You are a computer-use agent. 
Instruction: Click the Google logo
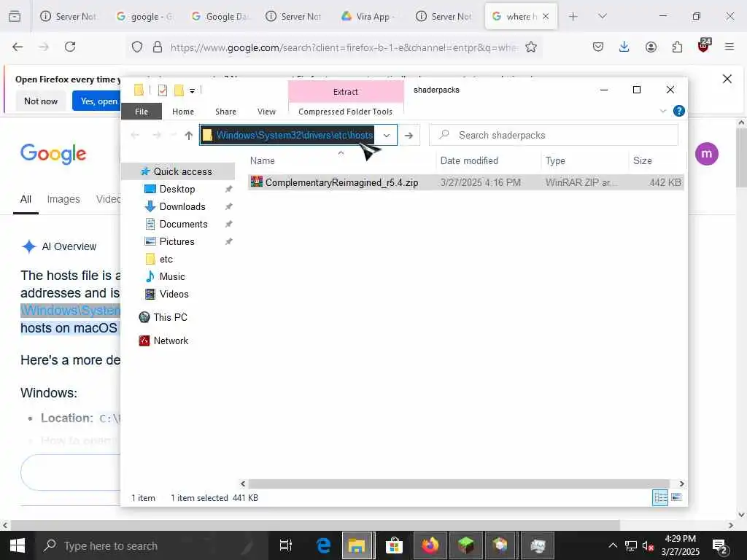point(53,153)
